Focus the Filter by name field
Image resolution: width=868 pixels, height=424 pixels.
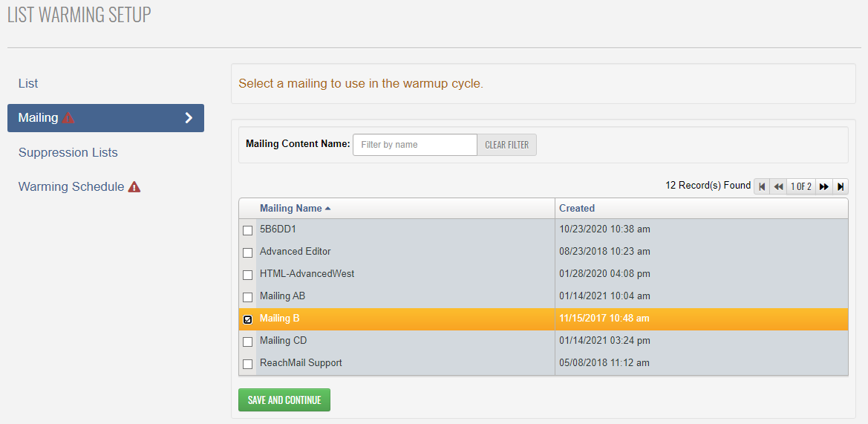tap(414, 145)
